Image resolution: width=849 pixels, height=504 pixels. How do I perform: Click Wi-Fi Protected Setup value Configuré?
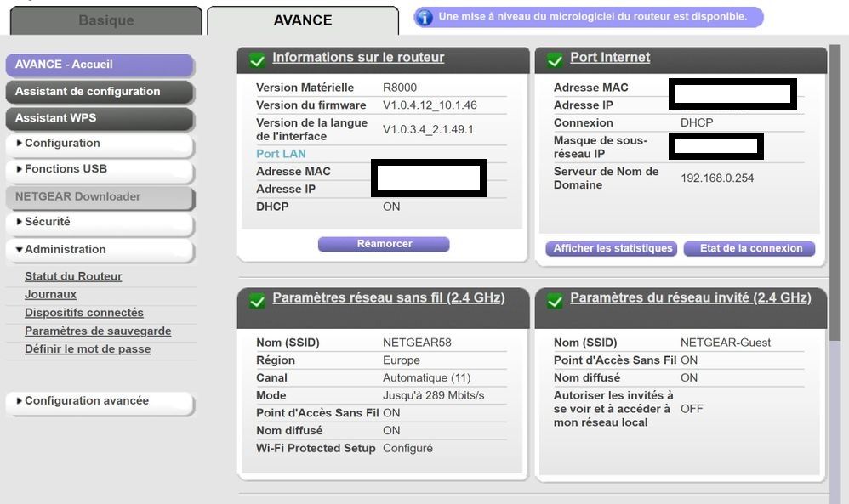click(407, 448)
